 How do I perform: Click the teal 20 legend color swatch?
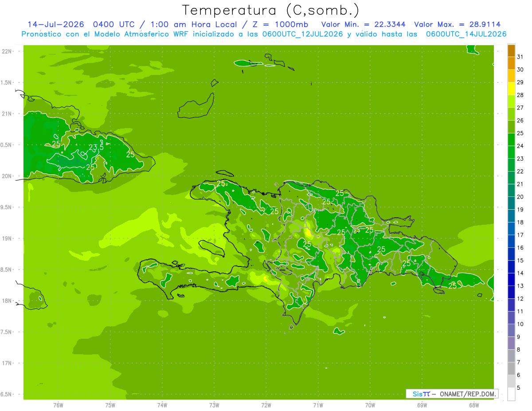pyautogui.click(x=511, y=203)
